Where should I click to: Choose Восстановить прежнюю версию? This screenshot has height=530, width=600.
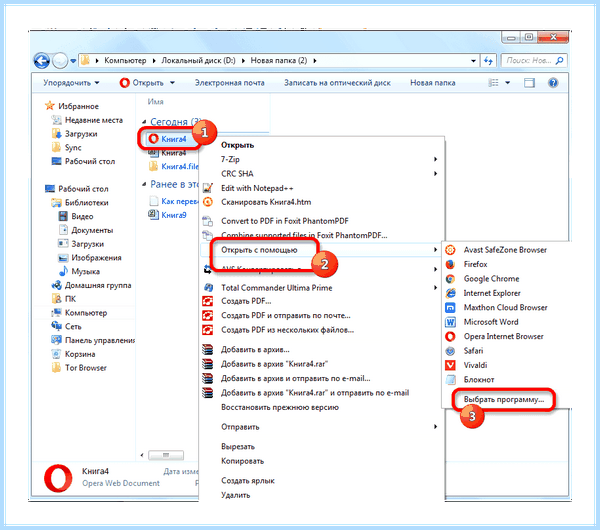click(280, 408)
